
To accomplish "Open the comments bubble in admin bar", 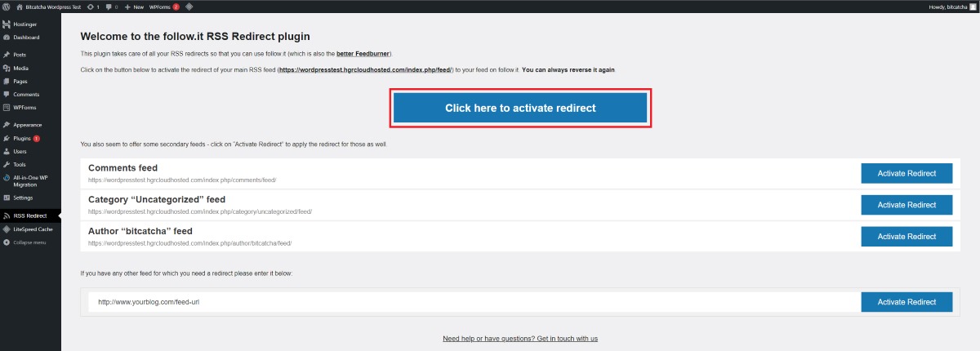I will pyautogui.click(x=111, y=7).
